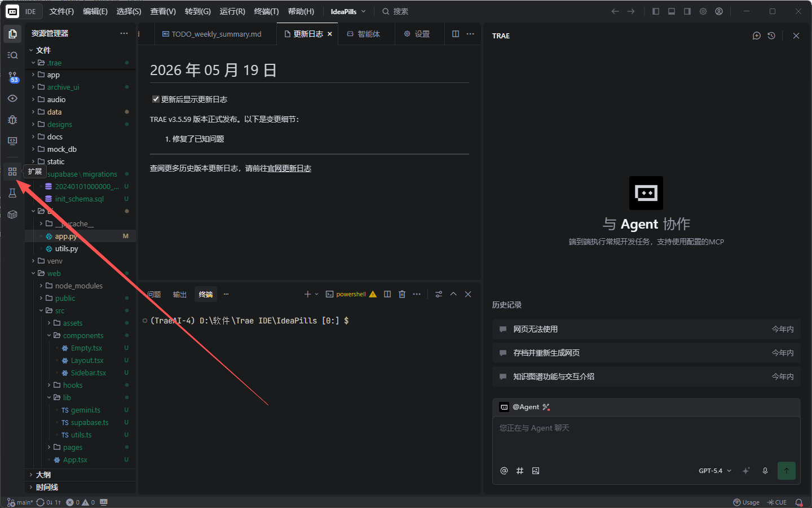Switch to the 智能体 tab
Screen dimensions: 812x508
tap(363, 34)
